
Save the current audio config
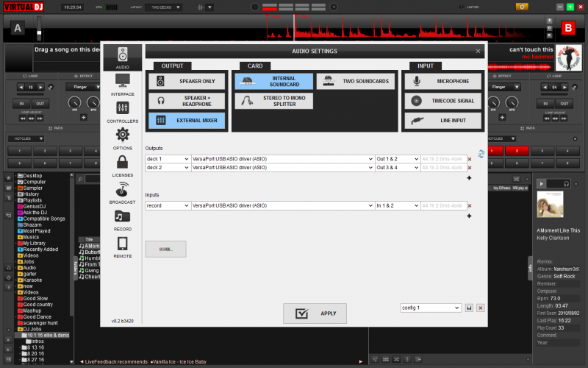[x=469, y=308]
